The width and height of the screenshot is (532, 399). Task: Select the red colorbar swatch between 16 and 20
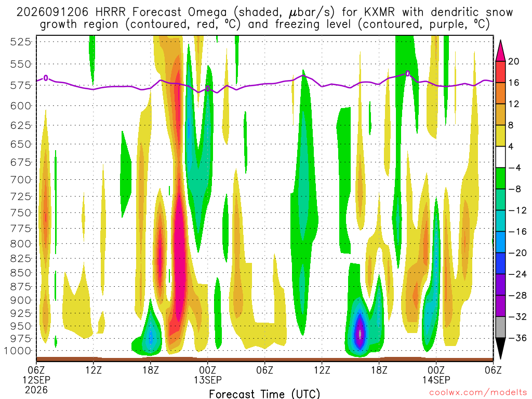[x=500, y=72]
